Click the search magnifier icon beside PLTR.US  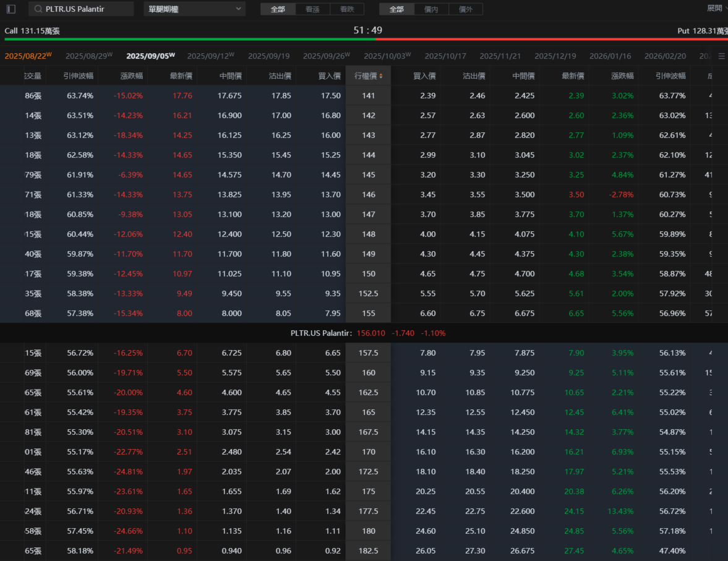click(38, 9)
